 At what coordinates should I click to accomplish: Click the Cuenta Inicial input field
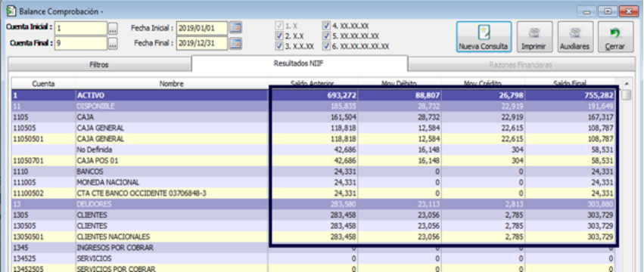(80, 28)
